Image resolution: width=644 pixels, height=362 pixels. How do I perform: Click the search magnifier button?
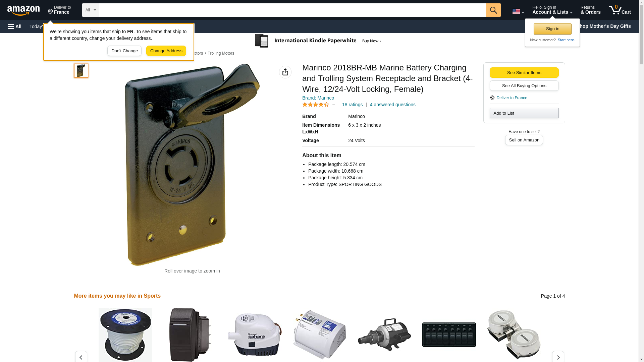(x=493, y=10)
